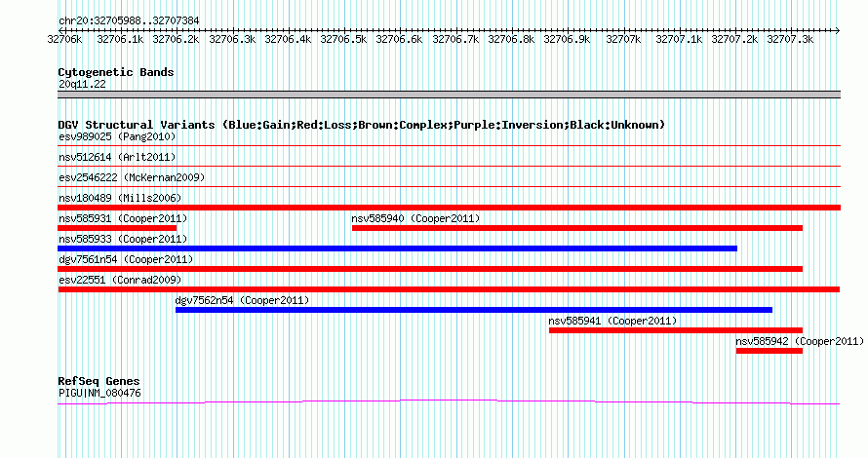Click the esv22551 (Conrad2009) label
This screenshot has height=458, width=868.
(x=120, y=280)
